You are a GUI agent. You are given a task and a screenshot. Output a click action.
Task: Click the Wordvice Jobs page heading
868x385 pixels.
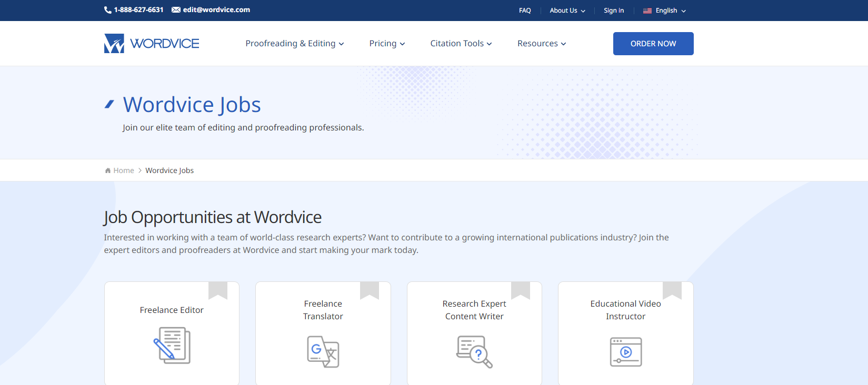[192, 105]
